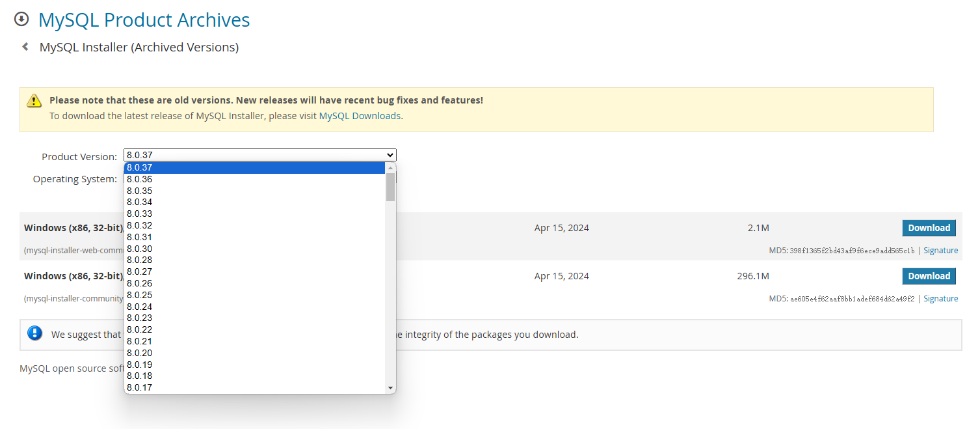
Task: Select version 8.0.37 in the list
Action: tap(254, 167)
